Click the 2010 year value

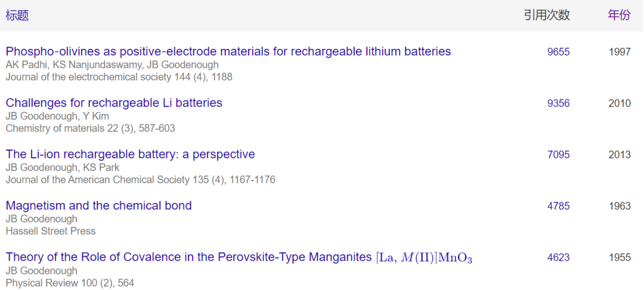tap(620, 104)
